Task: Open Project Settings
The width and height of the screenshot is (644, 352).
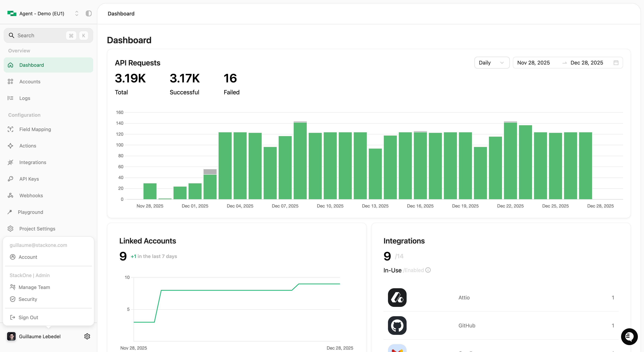Action: [37, 228]
